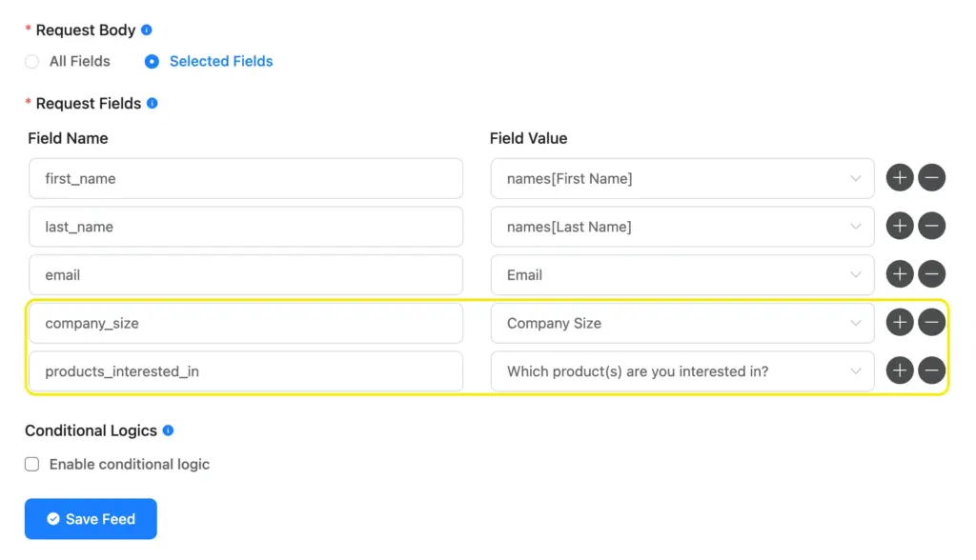Enable conditional logic checkbox
The height and width of the screenshot is (560, 976).
31,464
